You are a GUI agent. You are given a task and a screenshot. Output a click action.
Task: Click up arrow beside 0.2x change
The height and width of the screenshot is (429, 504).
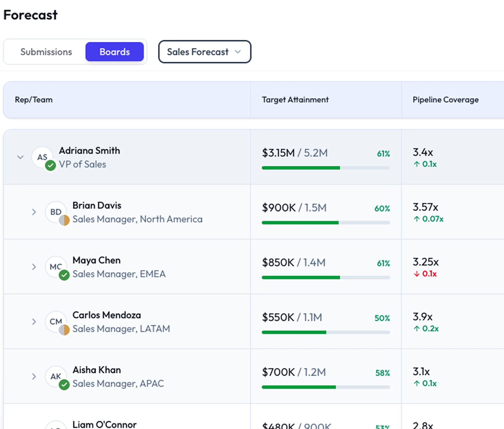tap(417, 329)
